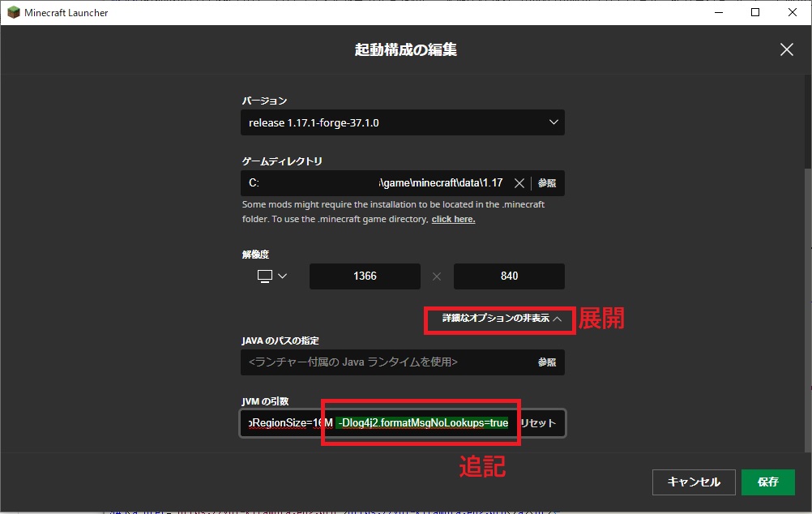Click the ゲームディレクトリ label
Image resolution: width=812 pixels, height=514 pixels.
(x=282, y=161)
